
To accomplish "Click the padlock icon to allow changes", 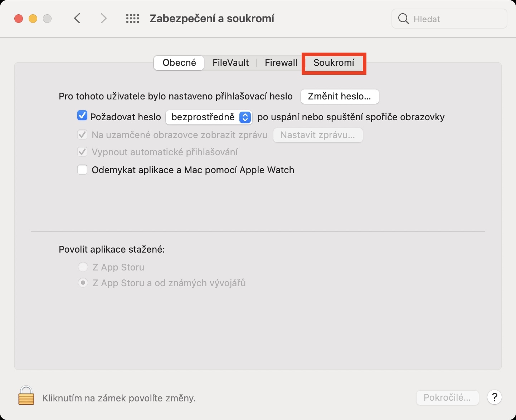I will [26, 396].
